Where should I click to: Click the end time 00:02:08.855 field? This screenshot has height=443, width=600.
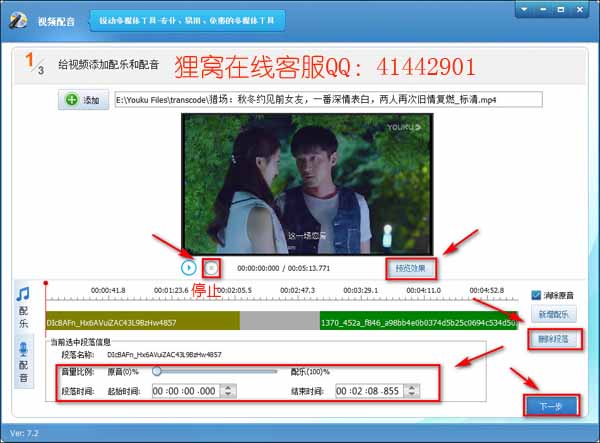[370, 391]
